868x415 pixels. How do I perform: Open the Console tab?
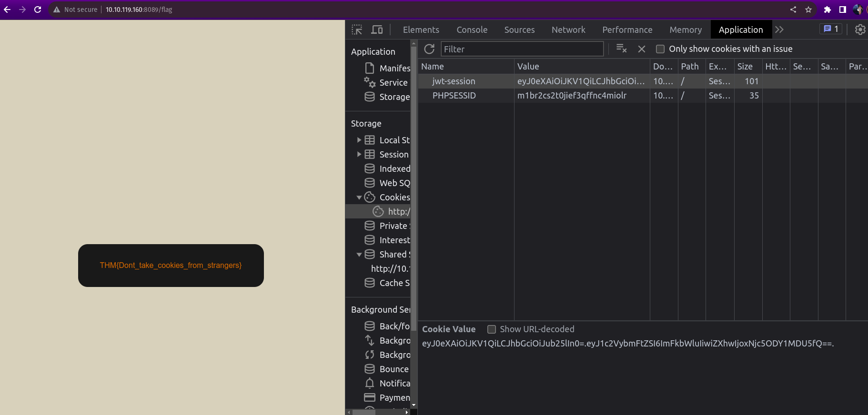tap(472, 30)
